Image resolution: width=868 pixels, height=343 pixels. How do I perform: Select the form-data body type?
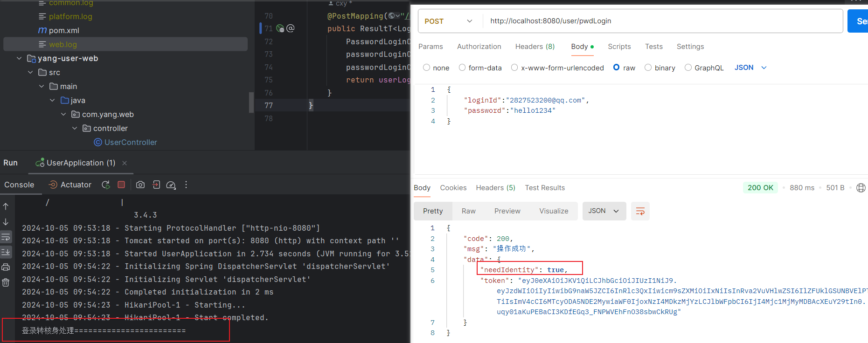pos(462,68)
